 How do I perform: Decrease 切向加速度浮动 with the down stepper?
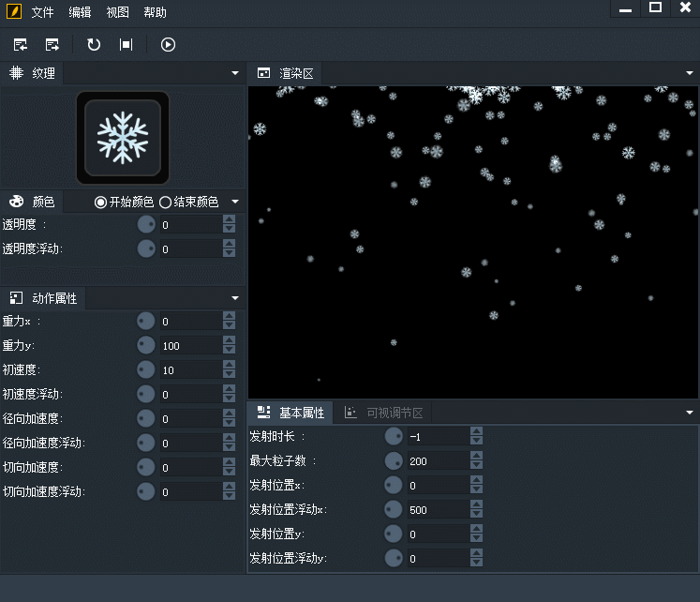pyautogui.click(x=229, y=496)
